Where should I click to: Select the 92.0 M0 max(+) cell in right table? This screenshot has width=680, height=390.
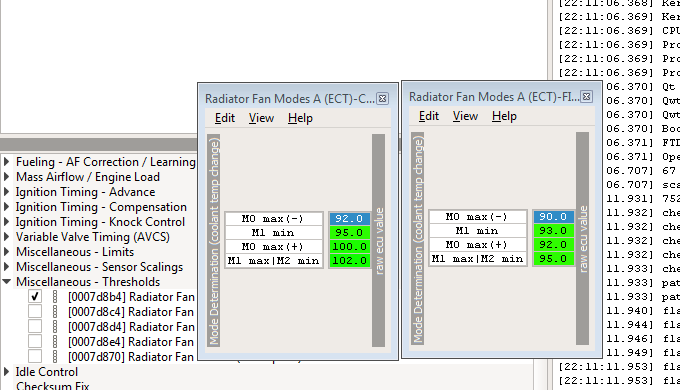coord(553,244)
